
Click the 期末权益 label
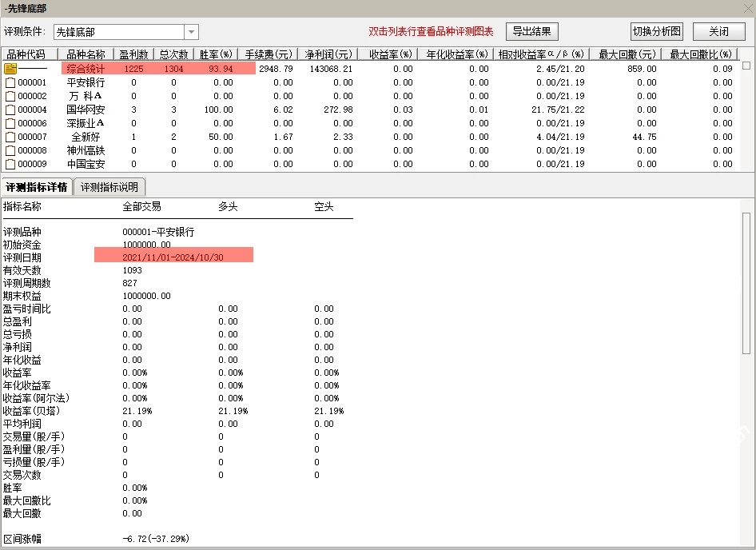pyautogui.click(x=22, y=296)
